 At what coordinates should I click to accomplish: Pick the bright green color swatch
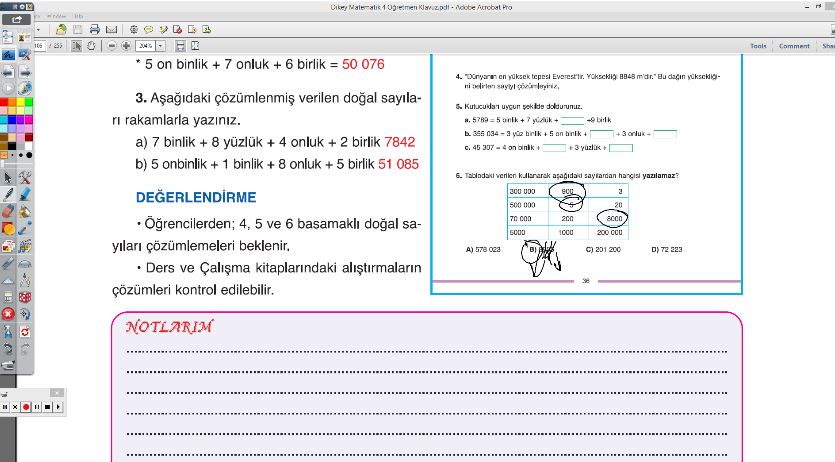tap(29, 102)
